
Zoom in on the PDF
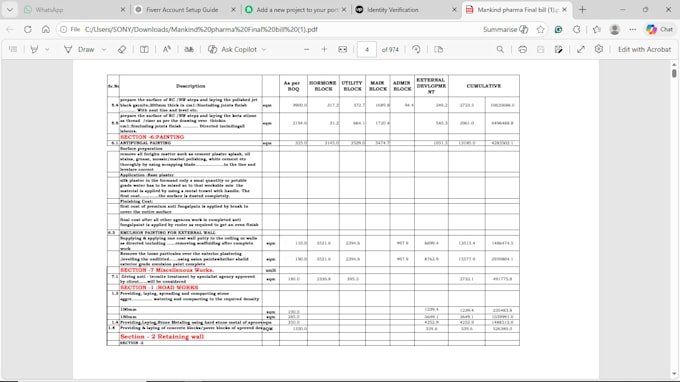pyautogui.click(x=324, y=49)
